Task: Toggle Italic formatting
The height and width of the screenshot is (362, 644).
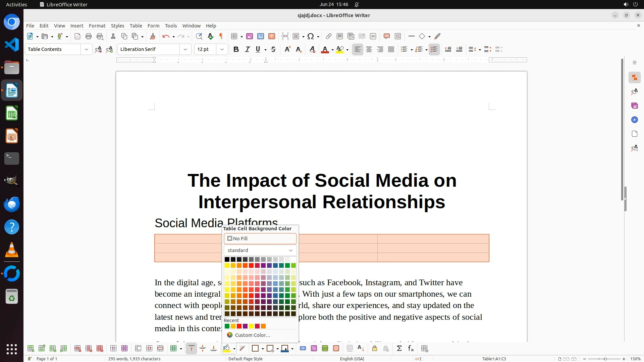Action: [x=247, y=49]
